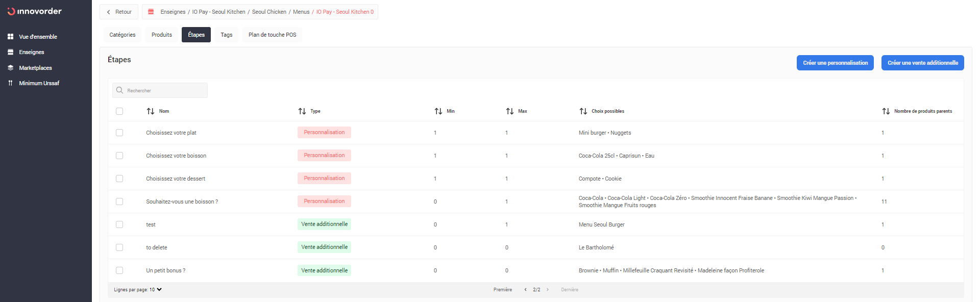Switch to the Produits tab
The height and width of the screenshot is (302, 980).
point(162,35)
